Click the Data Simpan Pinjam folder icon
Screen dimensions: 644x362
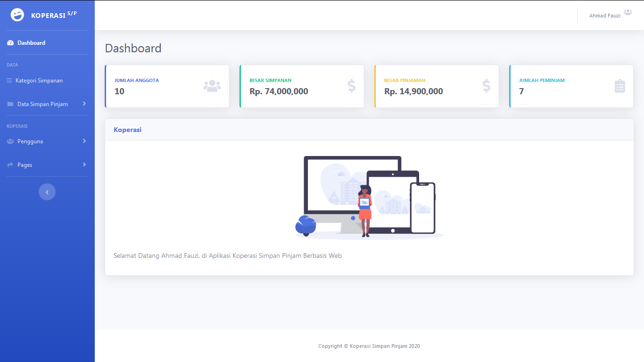[10, 104]
